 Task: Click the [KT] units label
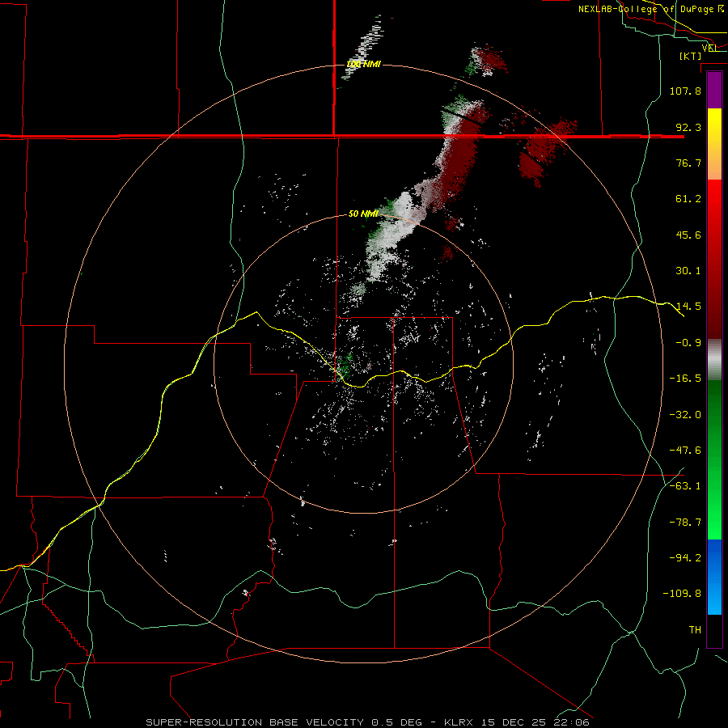pos(691,56)
